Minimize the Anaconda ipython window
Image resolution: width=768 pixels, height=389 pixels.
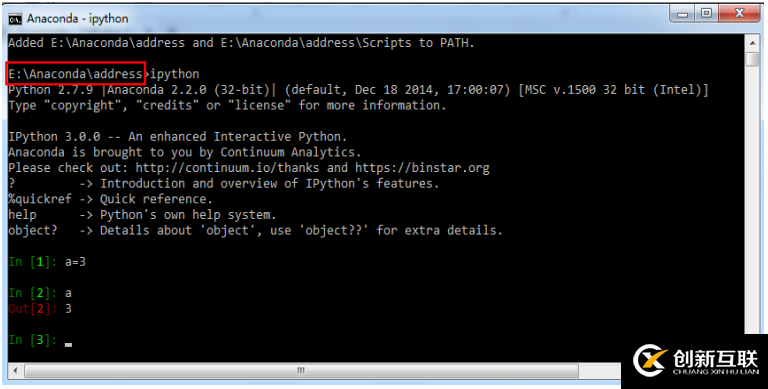tap(682, 13)
